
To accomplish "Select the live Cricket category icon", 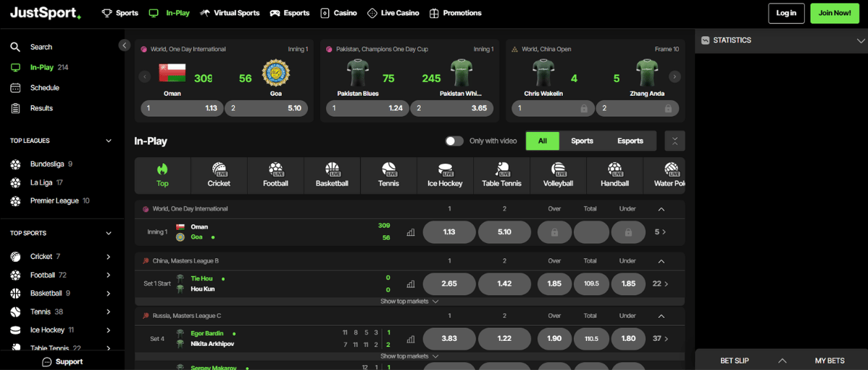I will (220, 169).
